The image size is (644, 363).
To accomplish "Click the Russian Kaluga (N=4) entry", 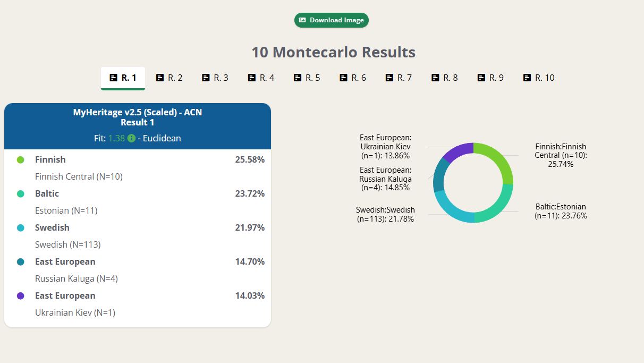I will 76,278.
